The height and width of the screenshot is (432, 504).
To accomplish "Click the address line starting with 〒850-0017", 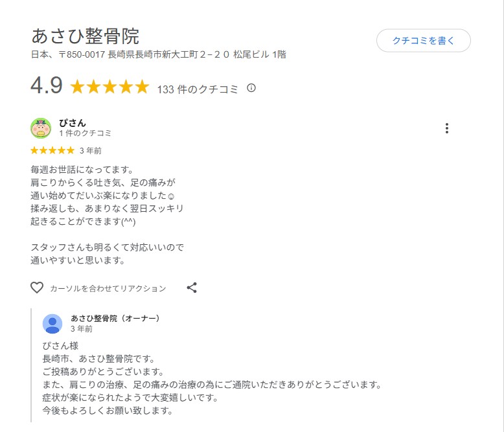I will [x=158, y=55].
